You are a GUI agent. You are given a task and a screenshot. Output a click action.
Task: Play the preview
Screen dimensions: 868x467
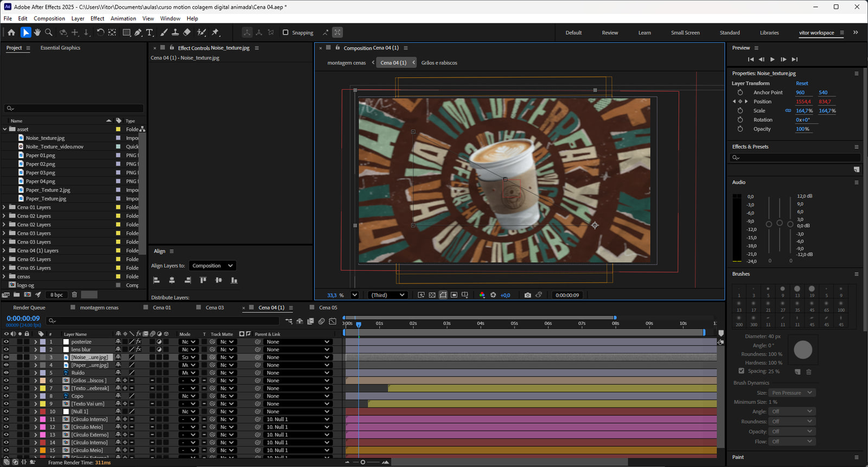[x=773, y=59]
